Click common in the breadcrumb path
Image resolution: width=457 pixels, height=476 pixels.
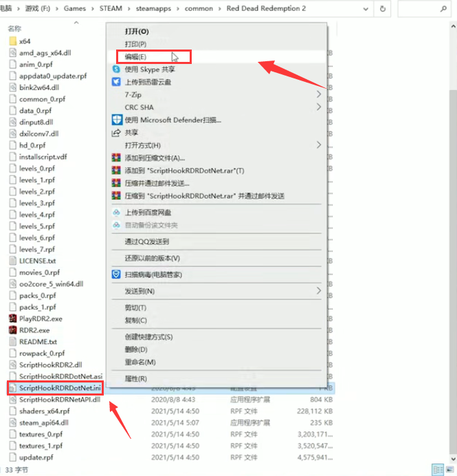[x=199, y=8]
